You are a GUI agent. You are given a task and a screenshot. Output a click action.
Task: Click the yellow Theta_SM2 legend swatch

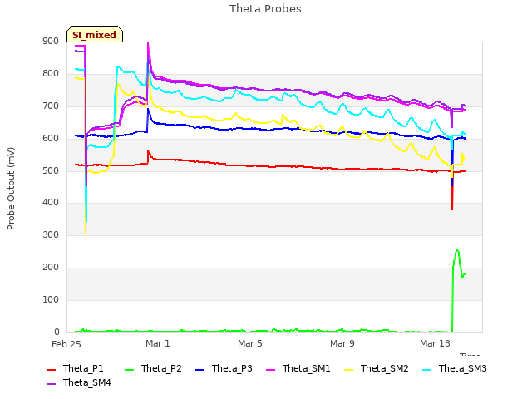pyautogui.click(x=349, y=369)
